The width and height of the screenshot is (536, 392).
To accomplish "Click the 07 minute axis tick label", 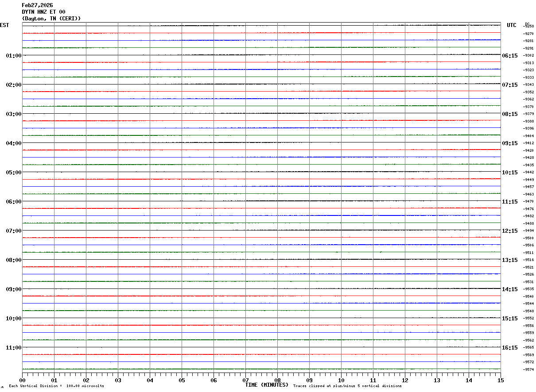I will (246, 380).
